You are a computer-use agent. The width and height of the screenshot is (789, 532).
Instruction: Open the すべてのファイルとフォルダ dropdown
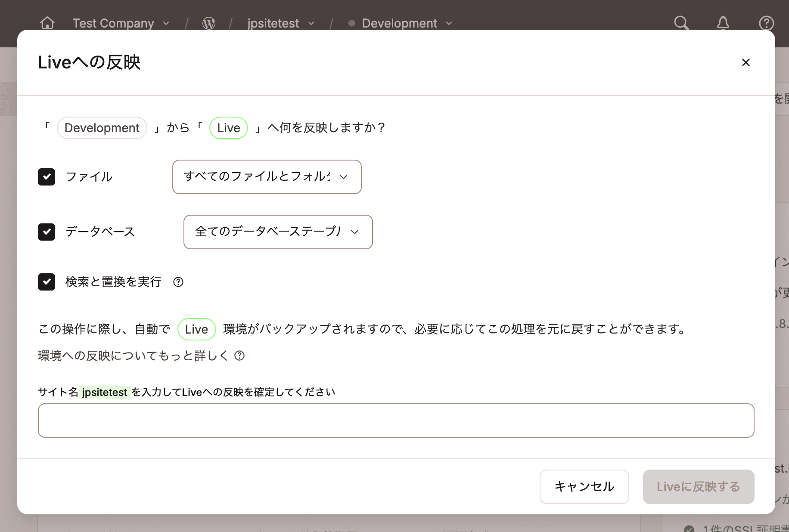click(x=267, y=177)
